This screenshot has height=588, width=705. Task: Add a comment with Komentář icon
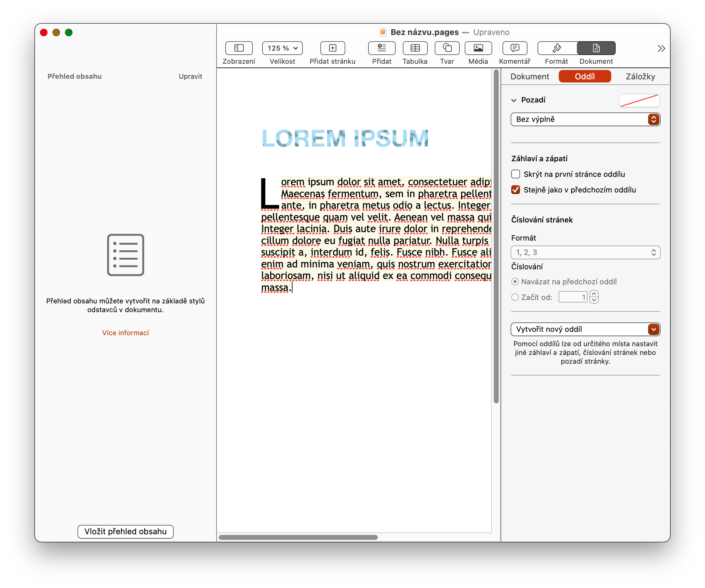tap(514, 48)
